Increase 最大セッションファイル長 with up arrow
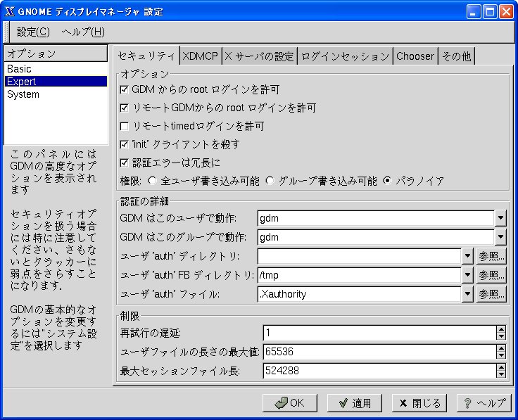Viewport: 518px width, 420px height. point(501,367)
